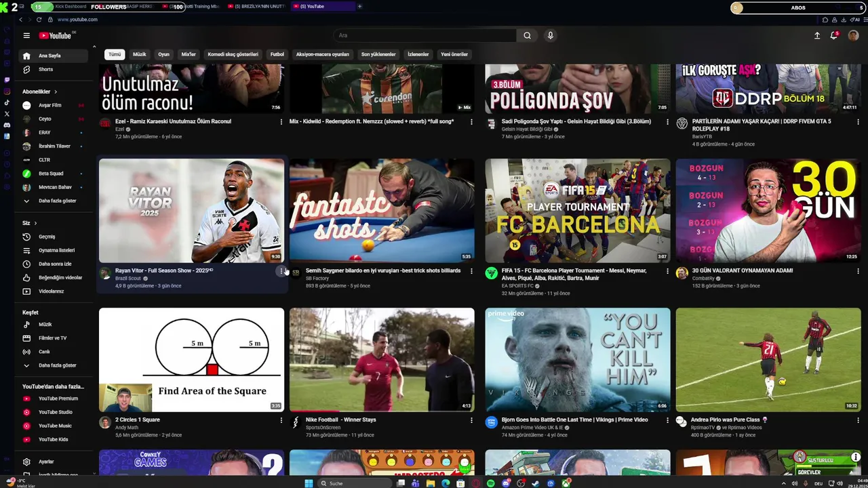Screen dimensions: 868x488
Task: Open Ayarlar settings in the sidebar
Action: [x=53, y=462]
